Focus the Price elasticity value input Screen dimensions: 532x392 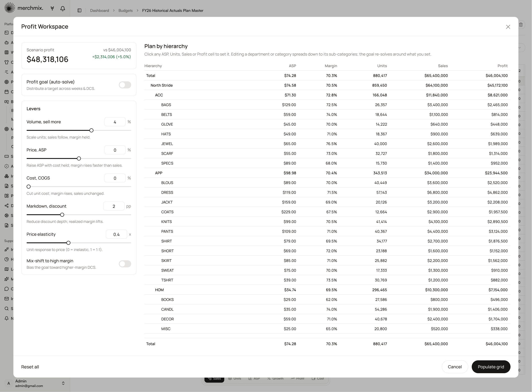(116, 234)
